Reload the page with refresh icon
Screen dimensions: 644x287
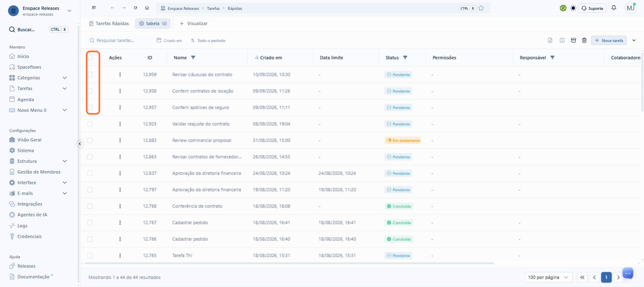[136, 8]
